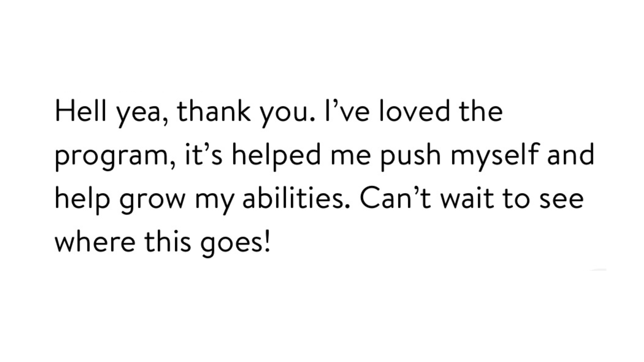This screenshot has height=362, width=644.
Task: Click the word "this" in the last line
Action: pos(168,241)
